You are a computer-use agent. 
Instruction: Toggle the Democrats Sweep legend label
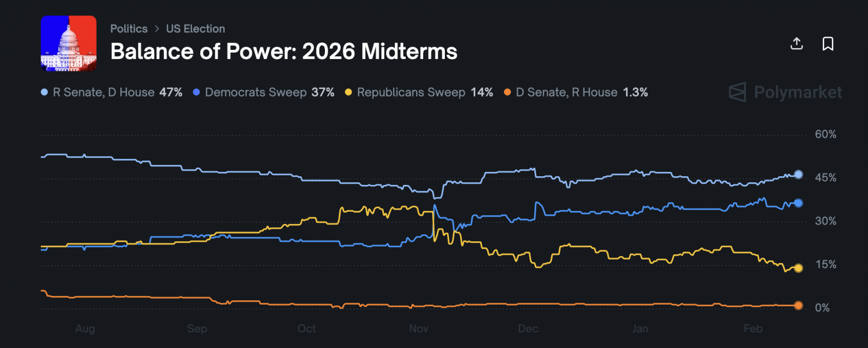256,92
